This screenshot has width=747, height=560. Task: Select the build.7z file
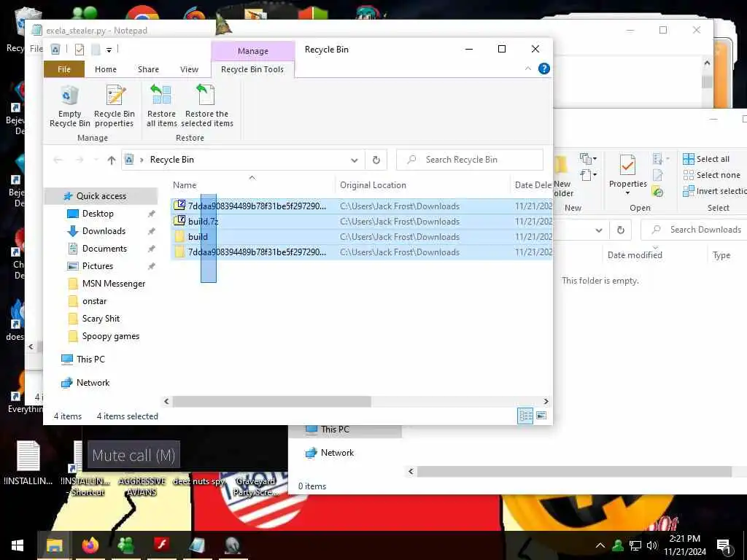[x=362, y=222]
